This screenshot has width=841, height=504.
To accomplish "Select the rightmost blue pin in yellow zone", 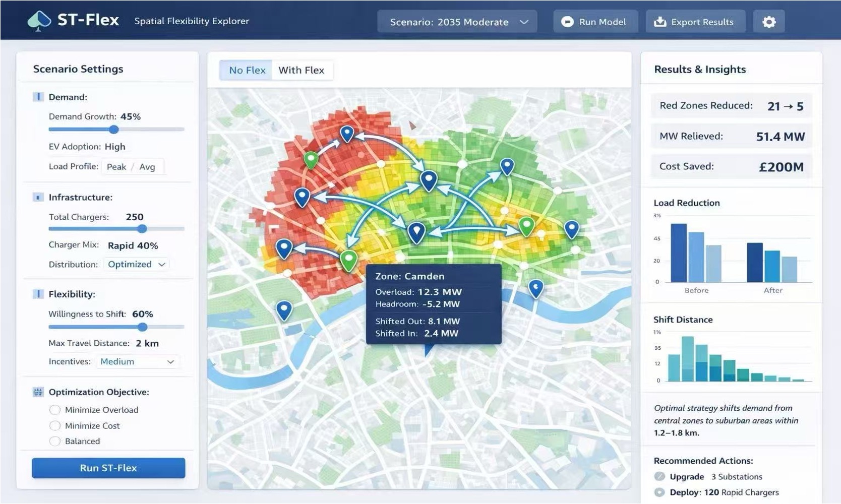I will tap(571, 229).
